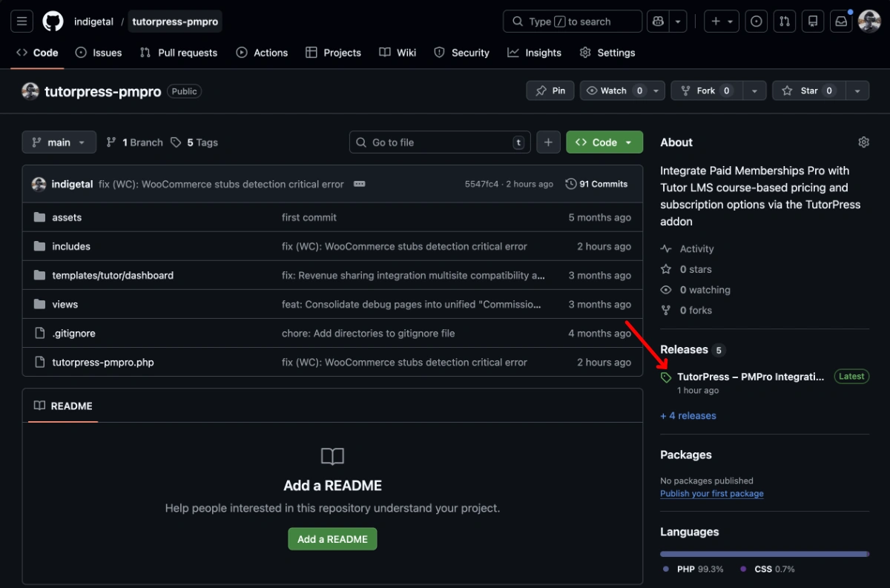Switch to the Actions tab

tap(262, 53)
